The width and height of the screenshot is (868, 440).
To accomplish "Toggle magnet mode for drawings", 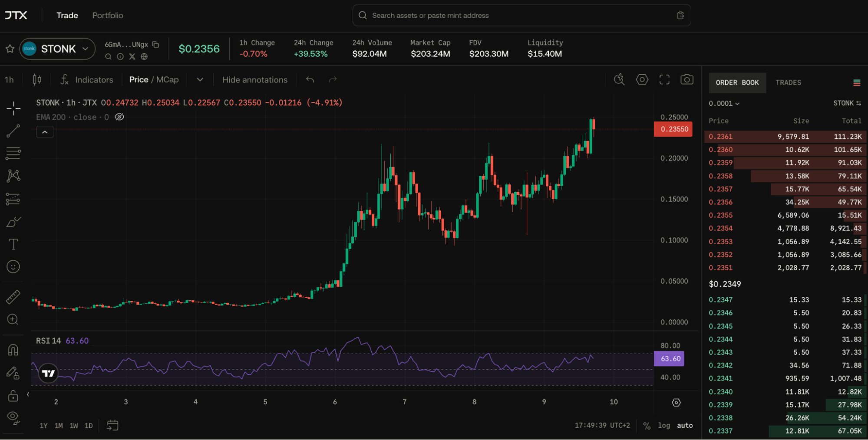I will [x=13, y=350].
